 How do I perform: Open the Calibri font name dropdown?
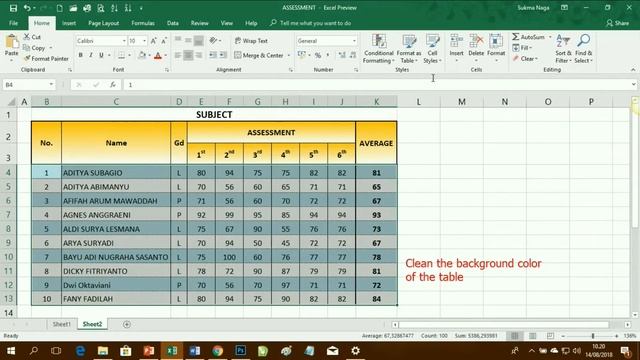[124, 41]
